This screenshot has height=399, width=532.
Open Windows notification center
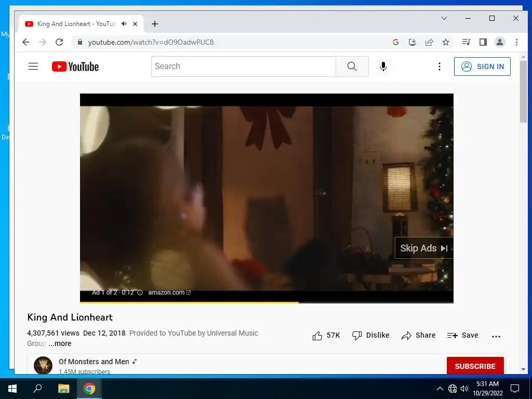click(515, 389)
